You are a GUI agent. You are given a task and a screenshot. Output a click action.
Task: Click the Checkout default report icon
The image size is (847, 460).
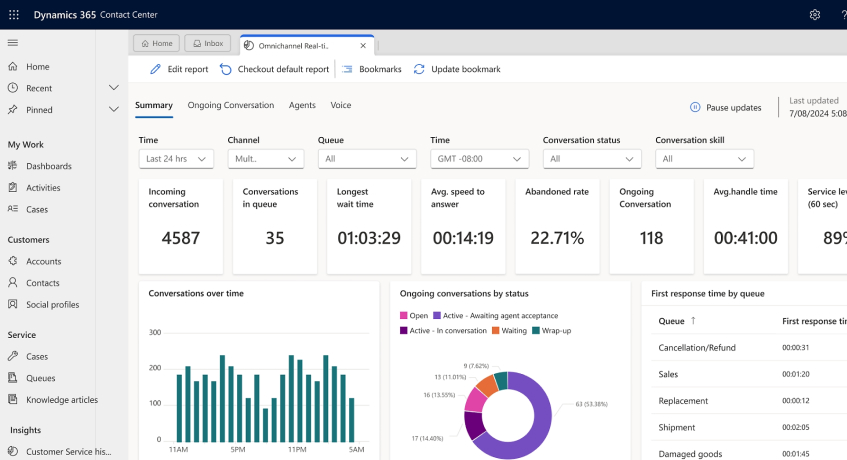coord(226,69)
